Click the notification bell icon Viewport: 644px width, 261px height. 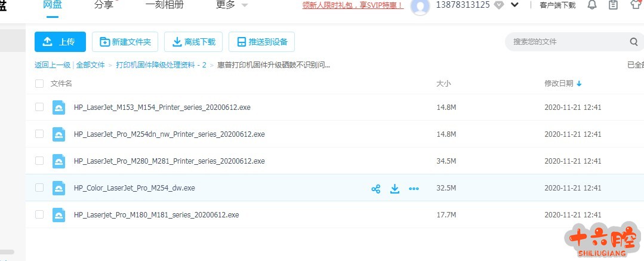[592, 5]
